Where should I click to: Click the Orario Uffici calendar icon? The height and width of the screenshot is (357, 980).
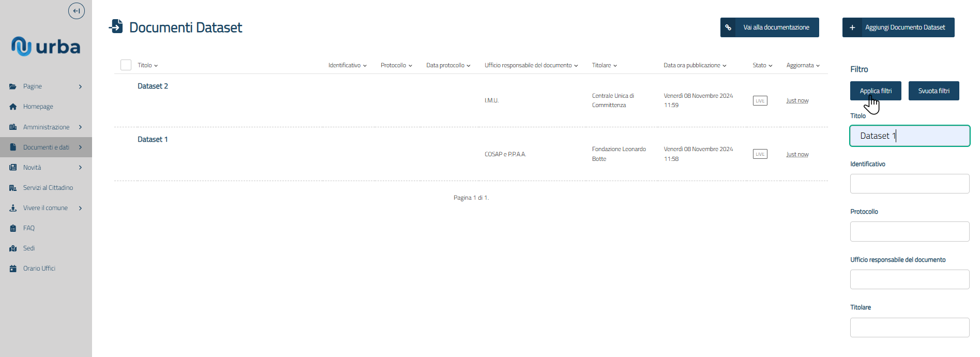pyautogui.click(x=13, y=269)
